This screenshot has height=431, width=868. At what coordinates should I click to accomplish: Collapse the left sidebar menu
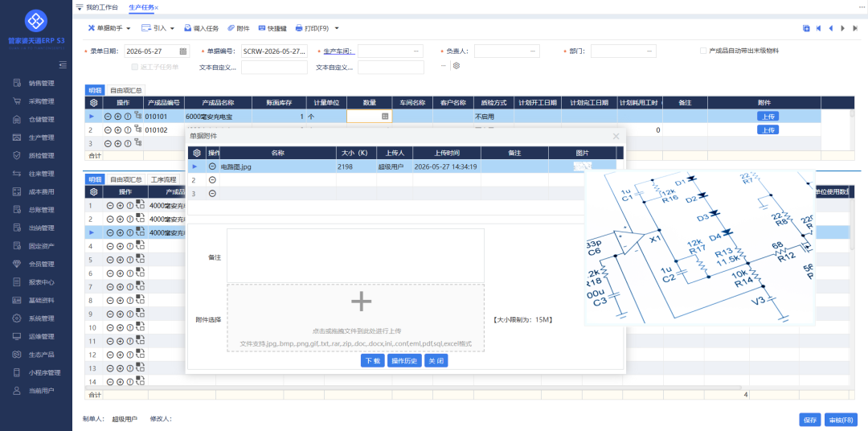point(63,65)
